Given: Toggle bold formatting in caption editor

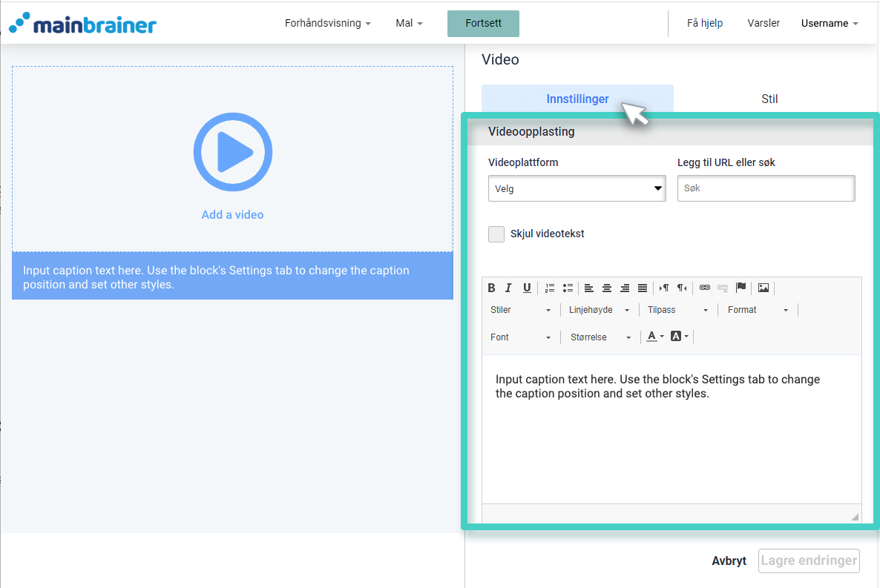Looking at the screenshot, I should pos(491,288).
